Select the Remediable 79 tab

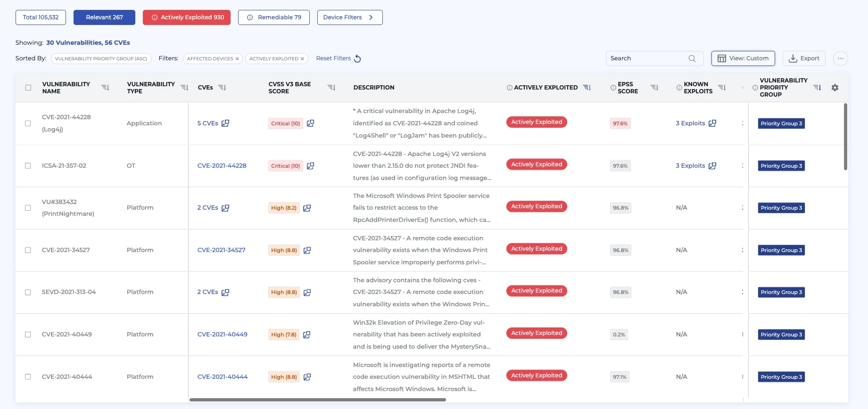click(273, 17)
